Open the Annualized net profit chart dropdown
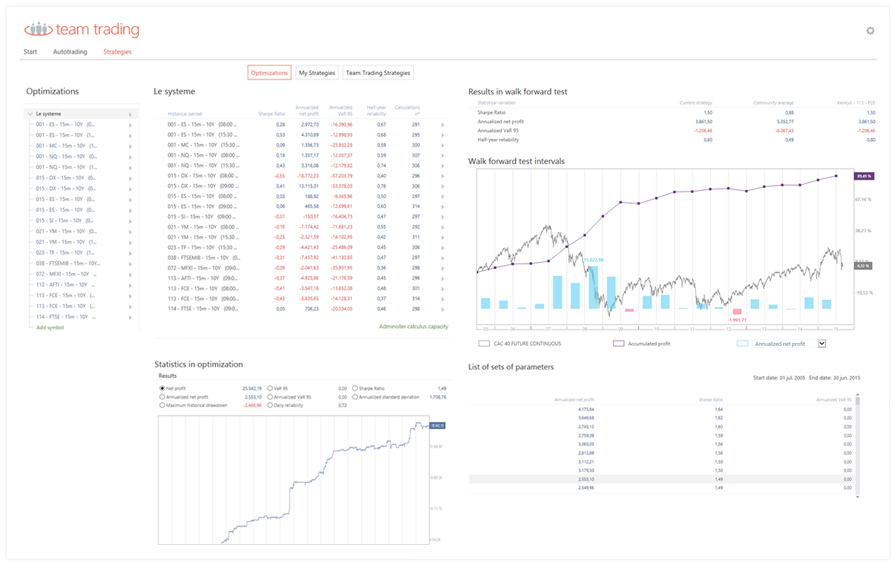The width and height of the screenshot is (896, 567). (823, 343)
